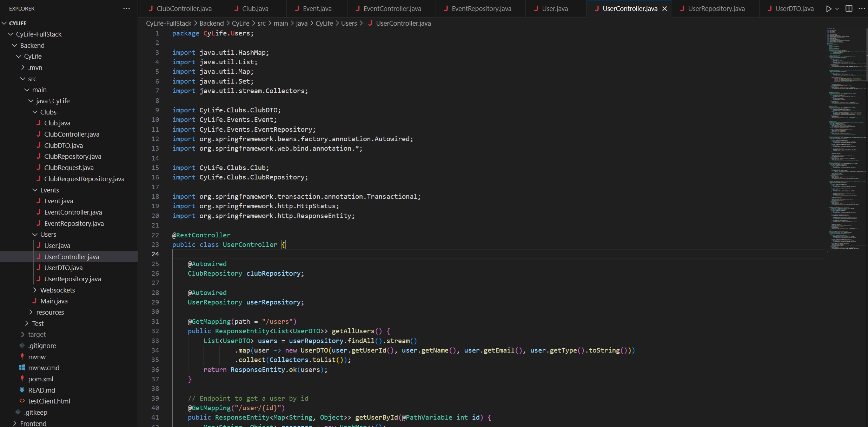Switch to the EventController.java tab
Screen dimensions: 868x427
pos(392,9)
